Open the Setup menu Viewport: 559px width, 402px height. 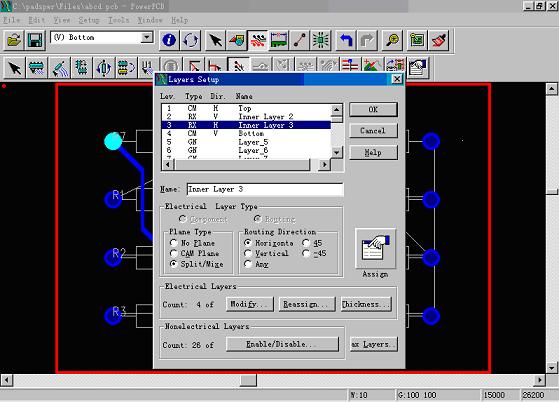89,20
